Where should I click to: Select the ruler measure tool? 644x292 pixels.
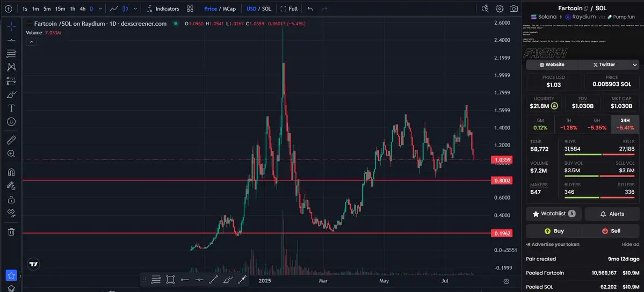[11, 140]
